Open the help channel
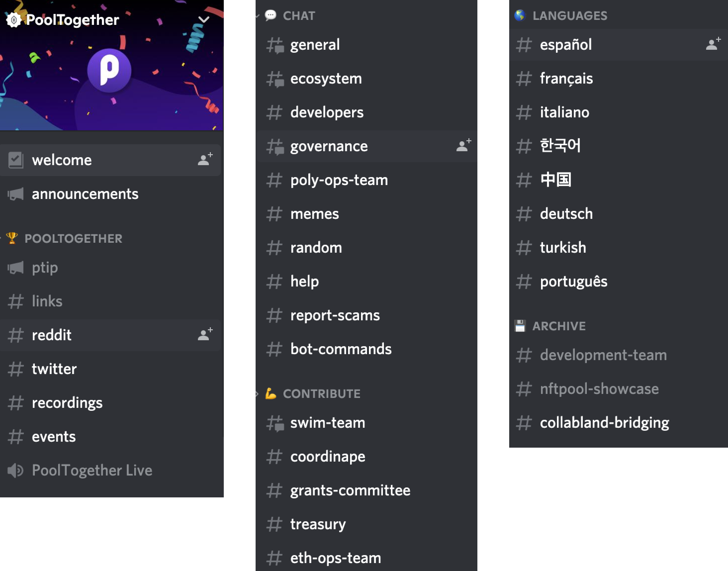 pos(367,282)
